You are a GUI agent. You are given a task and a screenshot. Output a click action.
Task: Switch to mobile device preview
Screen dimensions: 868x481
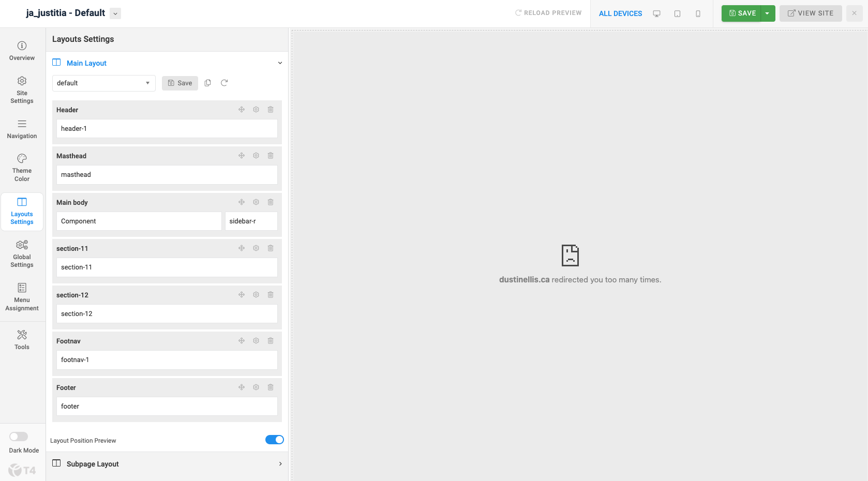pos(698,13)
